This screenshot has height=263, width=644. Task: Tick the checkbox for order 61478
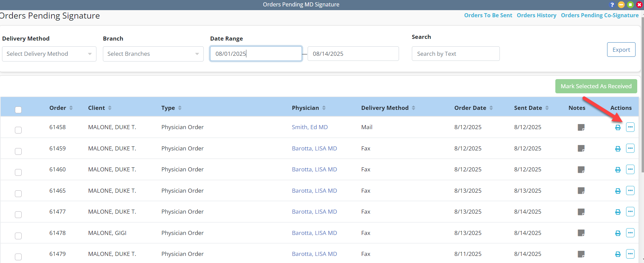click(x=18, y=236)
